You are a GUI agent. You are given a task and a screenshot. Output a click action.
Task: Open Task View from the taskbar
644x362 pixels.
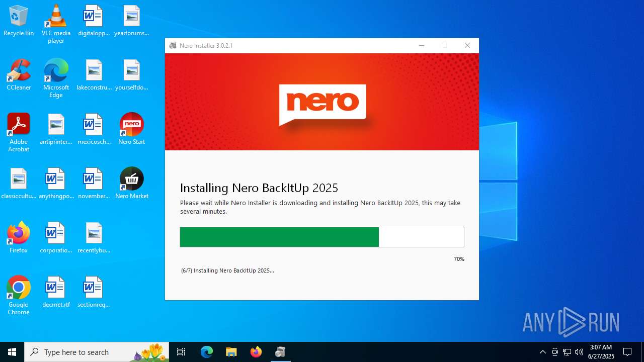point(181,352)
